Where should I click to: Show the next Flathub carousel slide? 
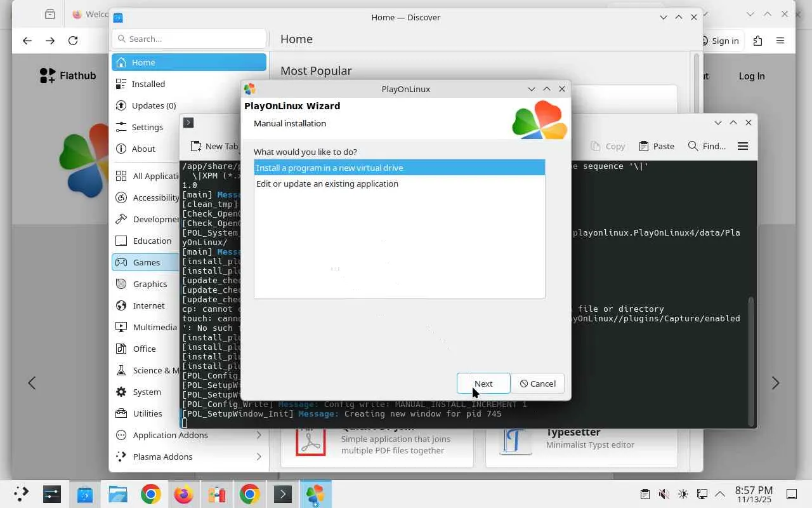775,383
